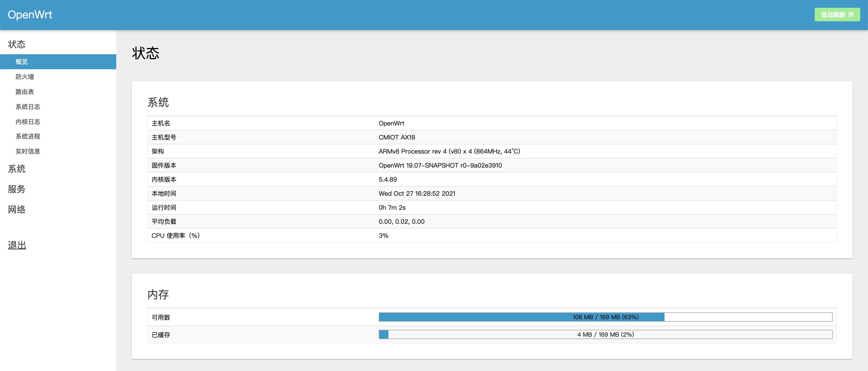
Task: Click the 运行时间 row label
Action: pyautogui.click(x=164, y=208)
